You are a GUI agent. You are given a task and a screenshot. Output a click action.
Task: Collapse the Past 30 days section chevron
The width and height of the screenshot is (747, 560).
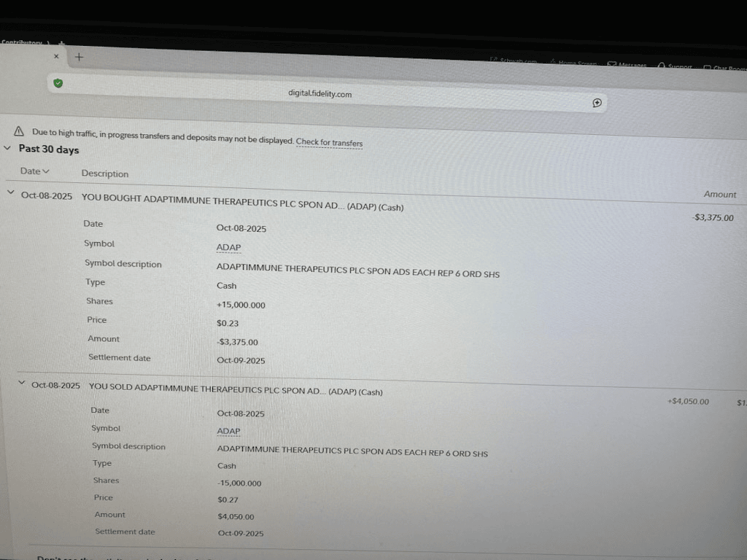[7, 147]
